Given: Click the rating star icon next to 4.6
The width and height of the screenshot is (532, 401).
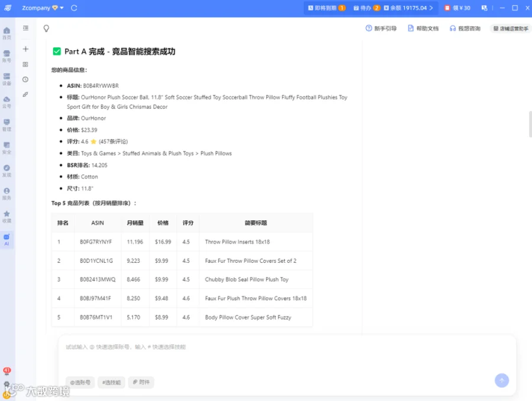Looking at the screenshot, I should pyautogui.click(x=93, y=141).
